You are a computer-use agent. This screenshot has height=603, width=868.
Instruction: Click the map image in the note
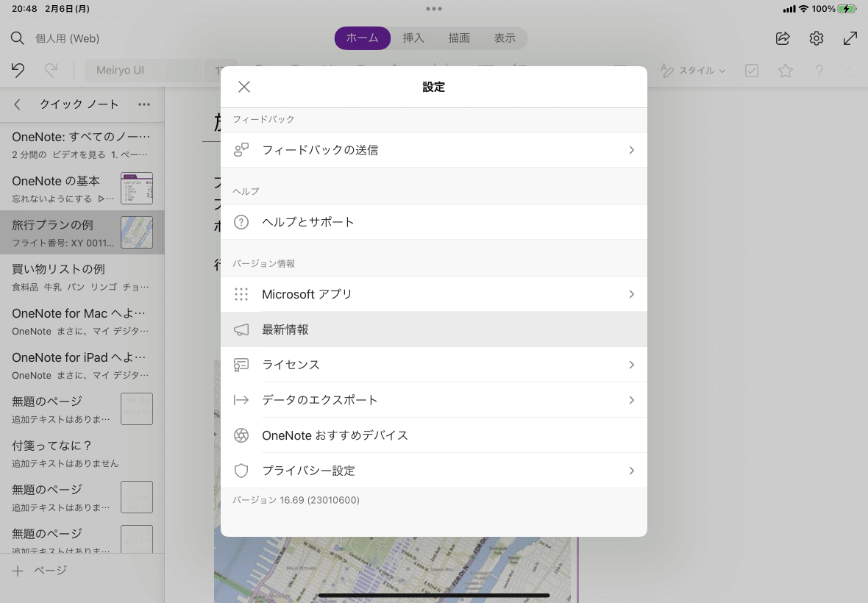point(393,570)
